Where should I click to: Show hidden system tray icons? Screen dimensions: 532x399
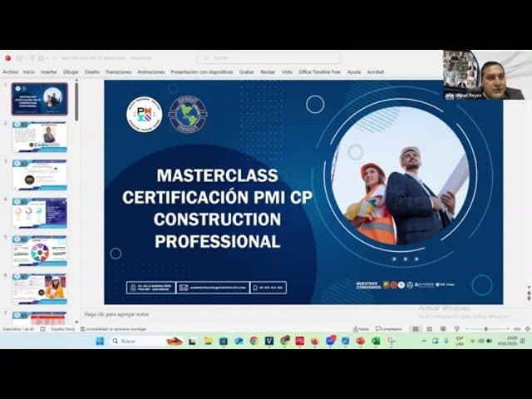tap(424, 341)
